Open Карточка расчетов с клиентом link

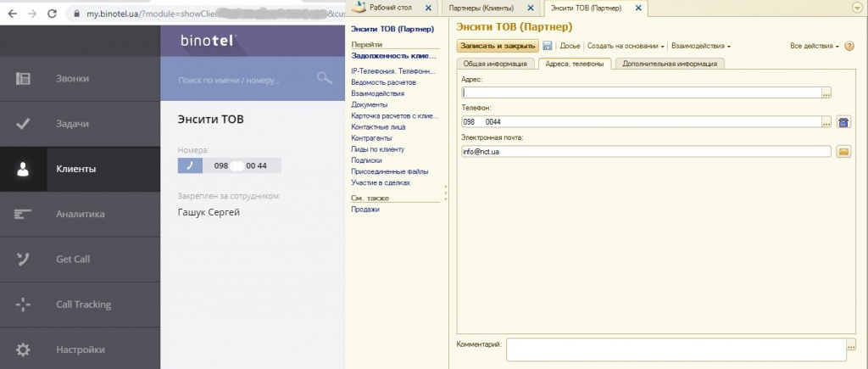[x=395, y=116]
